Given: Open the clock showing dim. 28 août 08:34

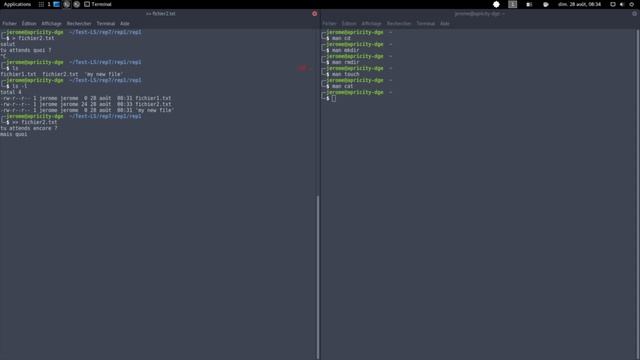Looking at the screenshot, I should [x=579, y=4].
